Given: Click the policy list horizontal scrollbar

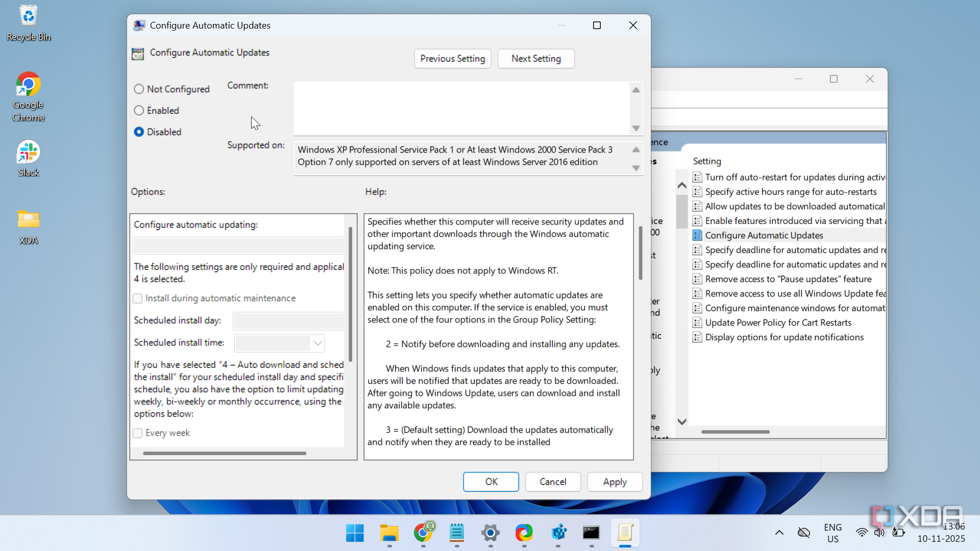Looking at the screenshot, I should pos(736,432).
